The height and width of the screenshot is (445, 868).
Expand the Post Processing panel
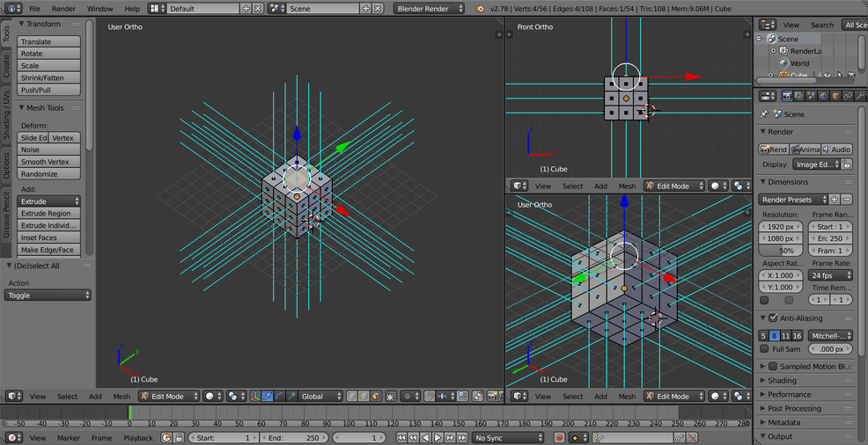(x=794, y=409)
